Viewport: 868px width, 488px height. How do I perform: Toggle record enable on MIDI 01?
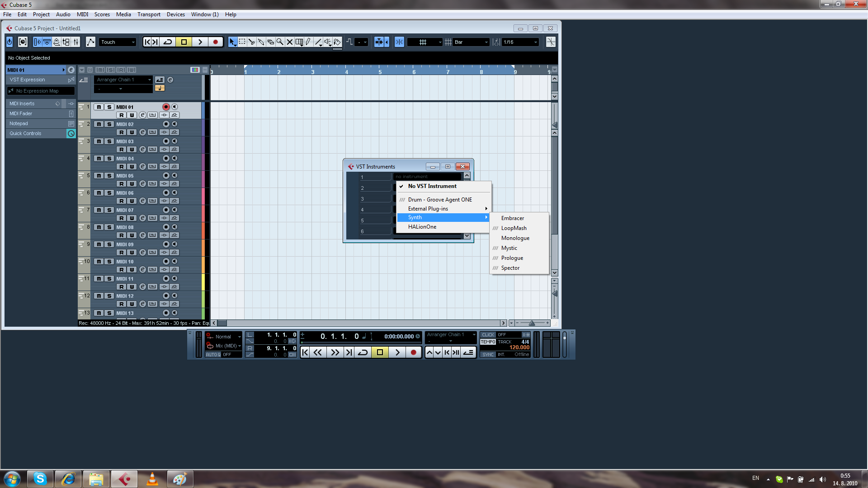tap(165, 107)
